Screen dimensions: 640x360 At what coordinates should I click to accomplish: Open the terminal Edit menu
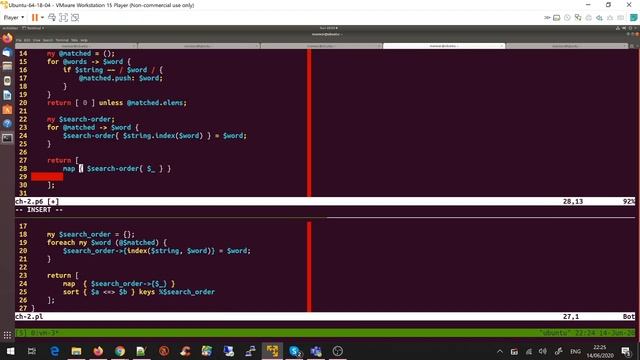(27, 40)
